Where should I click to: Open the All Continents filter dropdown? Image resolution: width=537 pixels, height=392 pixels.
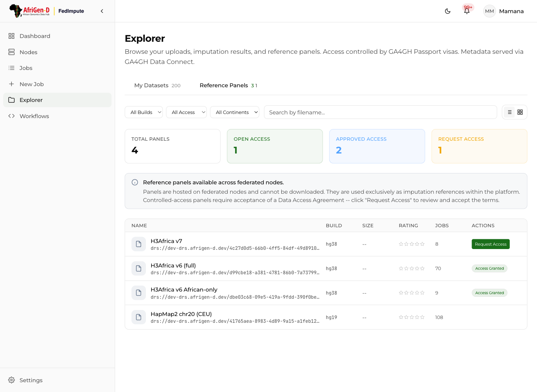pyautogui.click(x=235, y=112)
